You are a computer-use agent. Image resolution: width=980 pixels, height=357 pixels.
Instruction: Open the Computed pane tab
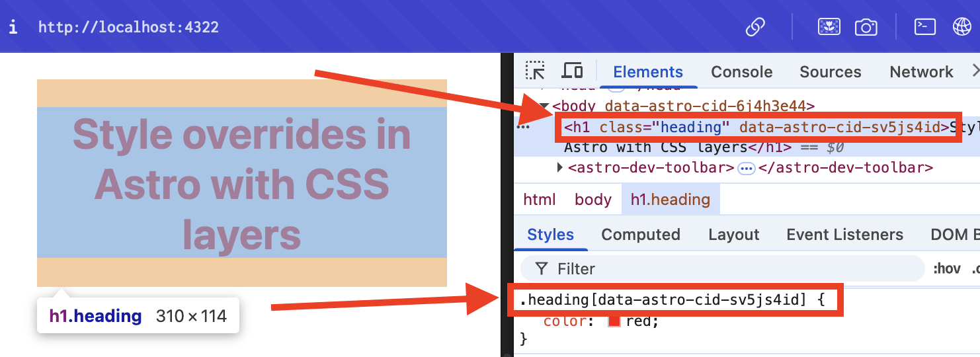tap(641, 235)
